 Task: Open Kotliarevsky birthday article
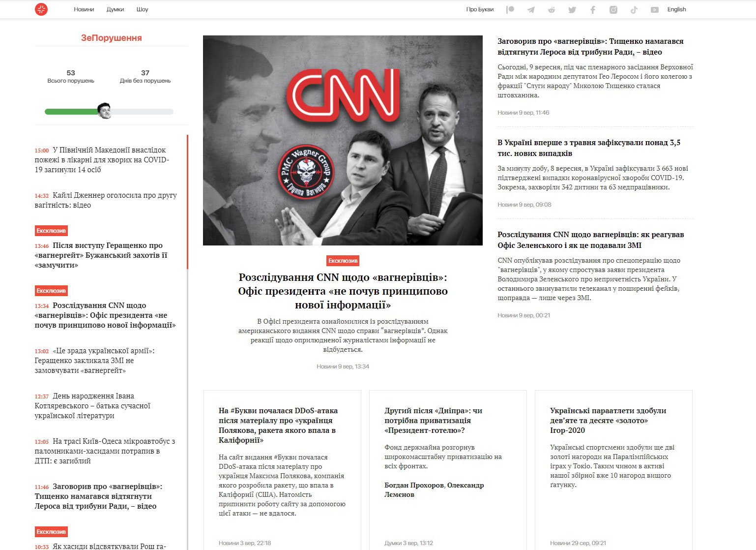click(x=92, y=406)
